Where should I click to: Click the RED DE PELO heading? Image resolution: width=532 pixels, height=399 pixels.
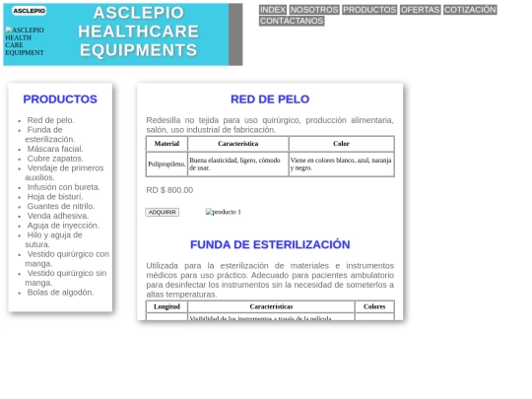pos(270,100)
